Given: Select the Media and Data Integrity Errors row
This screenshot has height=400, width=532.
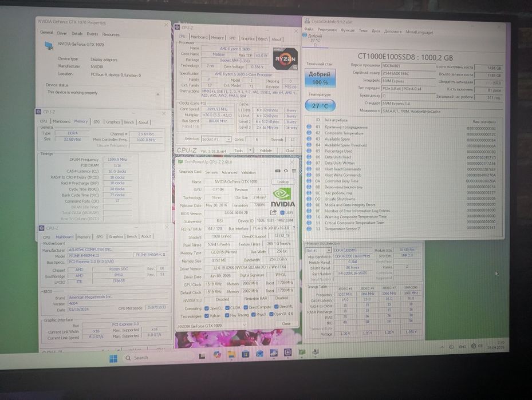Looking at the screenshot, I should 401,205.
